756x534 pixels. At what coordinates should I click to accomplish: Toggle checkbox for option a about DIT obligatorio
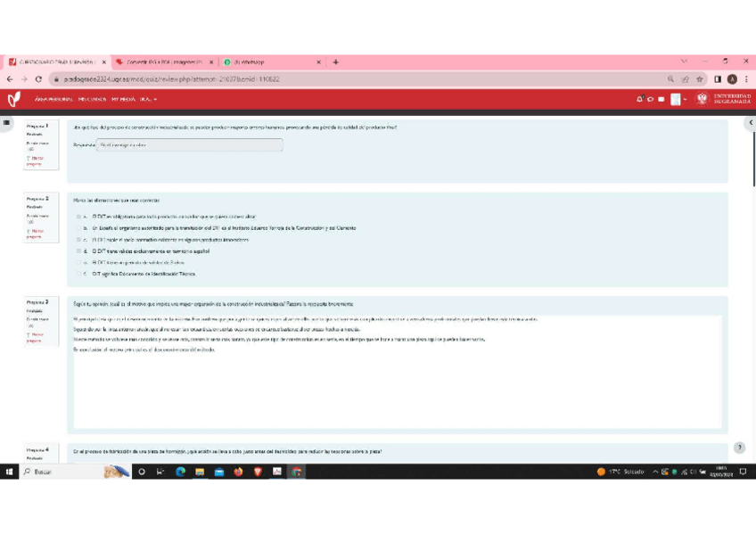pos(78,217)
